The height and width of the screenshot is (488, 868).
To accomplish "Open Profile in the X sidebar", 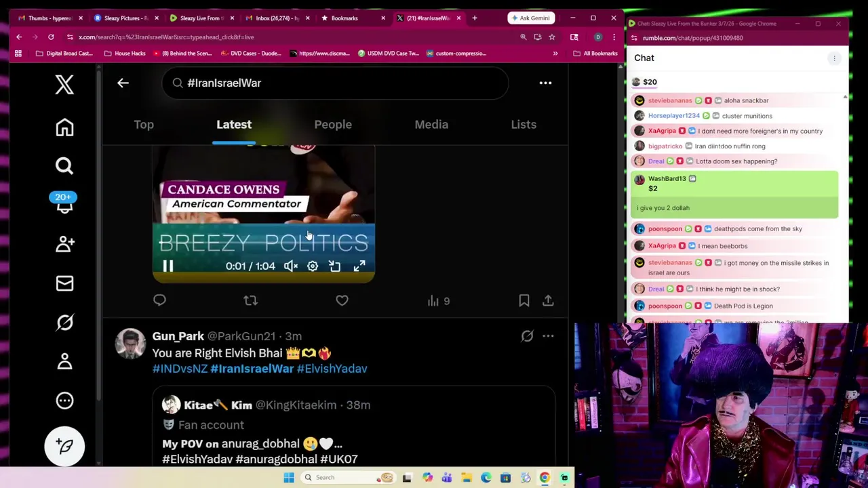I will (64, 362).
